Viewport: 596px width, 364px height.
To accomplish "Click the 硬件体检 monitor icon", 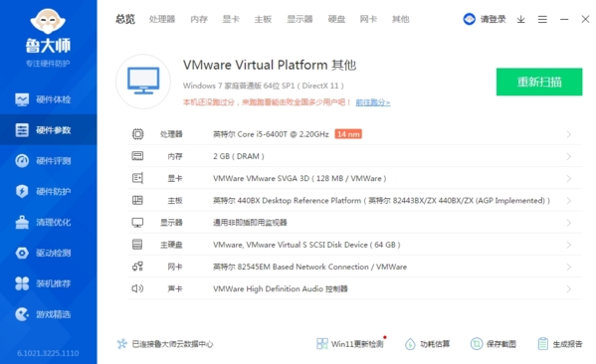I will pos(22,99).
